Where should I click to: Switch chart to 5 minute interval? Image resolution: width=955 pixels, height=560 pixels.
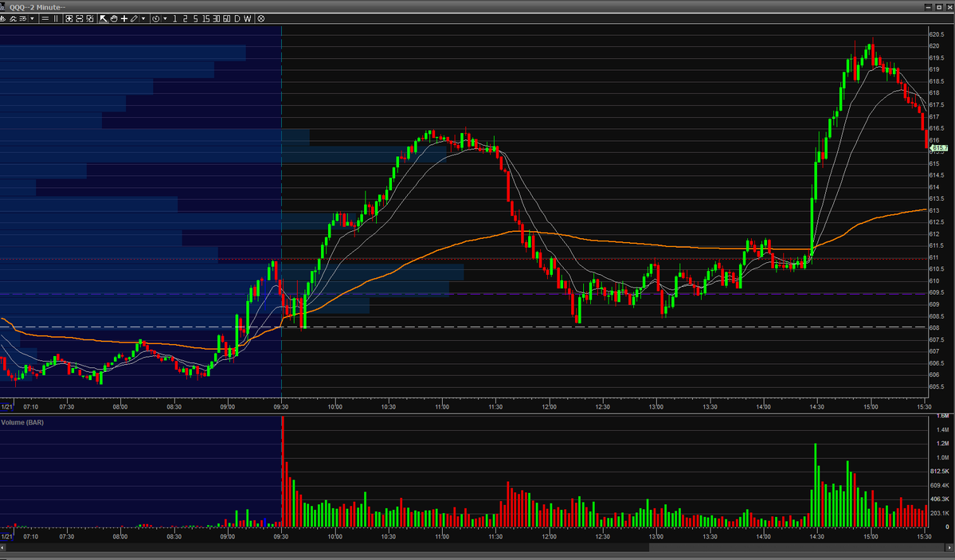195,19
